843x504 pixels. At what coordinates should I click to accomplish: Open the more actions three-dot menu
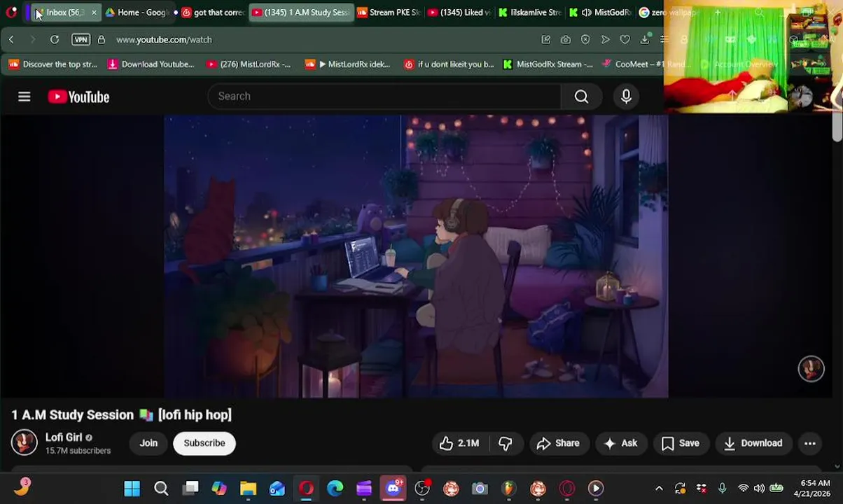[x=809, y=443]
